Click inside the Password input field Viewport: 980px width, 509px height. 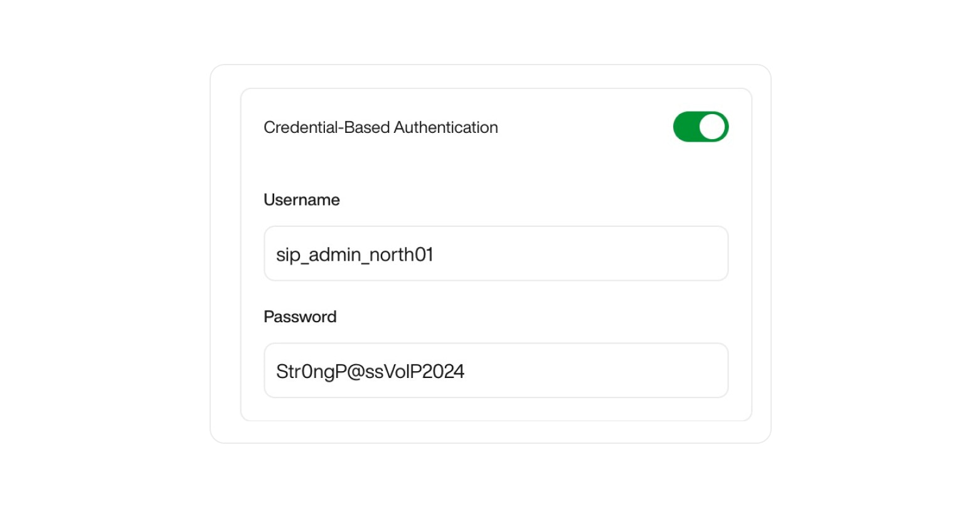496,370
